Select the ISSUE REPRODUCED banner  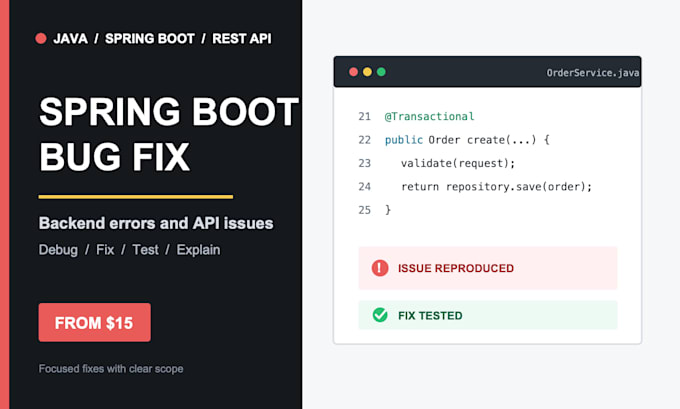click(488, 268)
